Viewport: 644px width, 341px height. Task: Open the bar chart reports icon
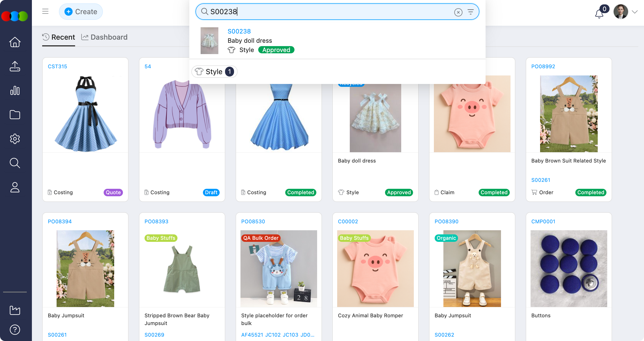[15, 90]
